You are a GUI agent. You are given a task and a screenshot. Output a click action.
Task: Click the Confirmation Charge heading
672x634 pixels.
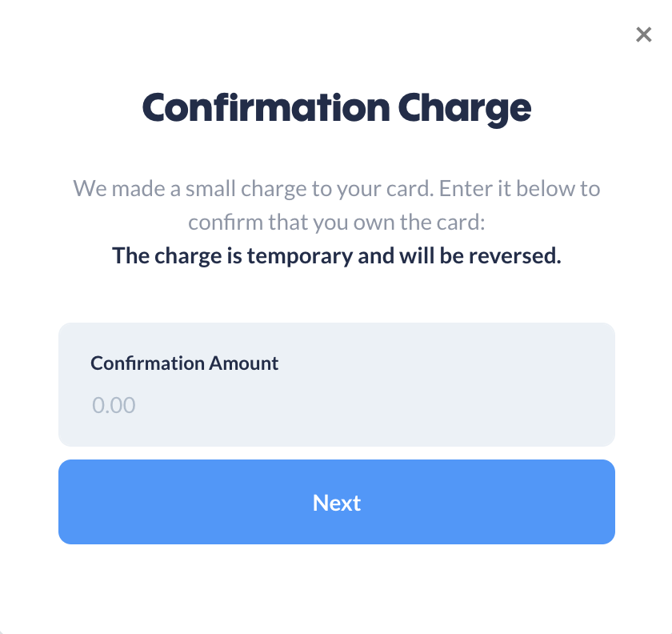point(336,107)
